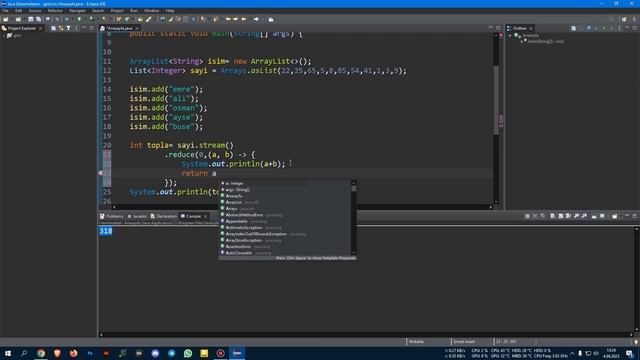Click the Save toolbar icon

[31, 19]
